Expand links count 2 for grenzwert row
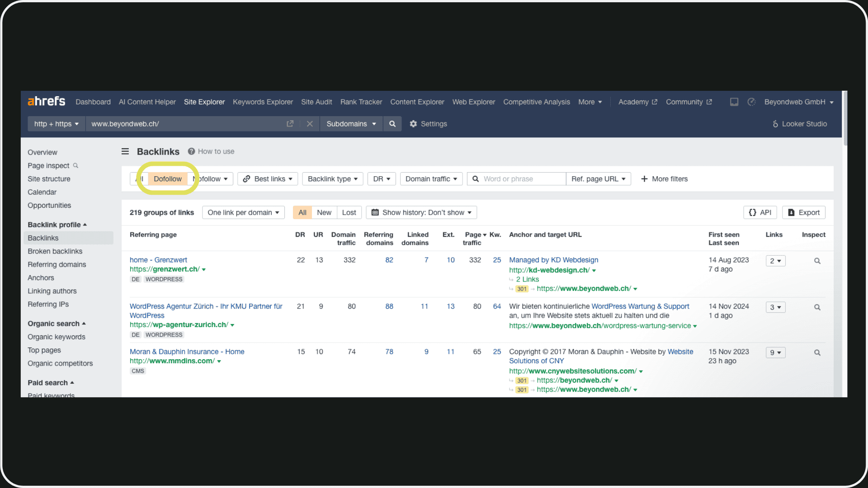 775,261
